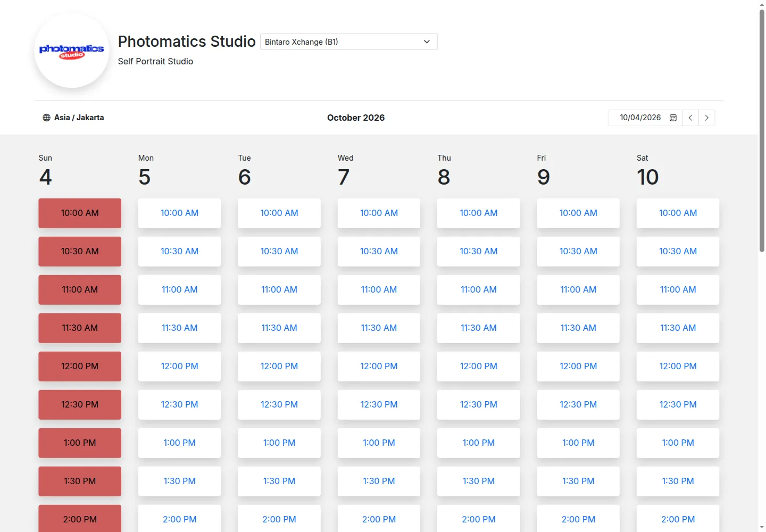Pick the Thursday 8 11:30 AM slot

pyautogui.click(x=479, y=328)
